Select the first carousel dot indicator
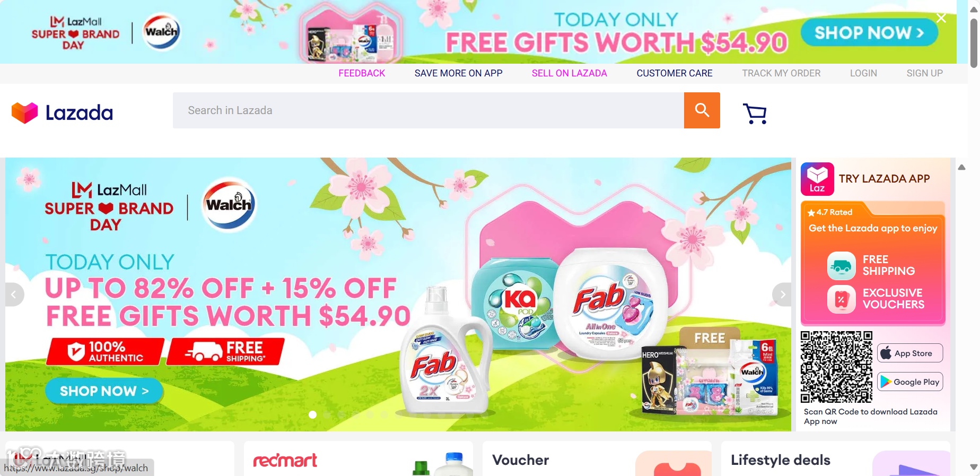 pos(313,414)
